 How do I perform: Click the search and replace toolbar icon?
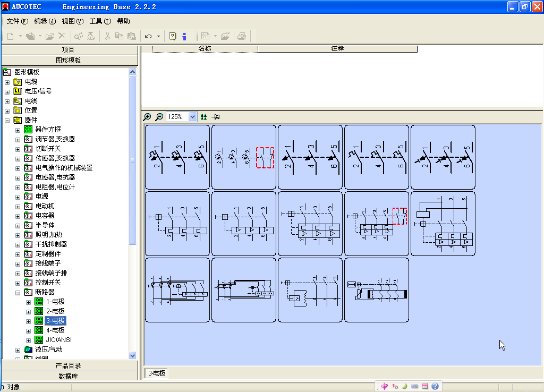tap(79, 36)
